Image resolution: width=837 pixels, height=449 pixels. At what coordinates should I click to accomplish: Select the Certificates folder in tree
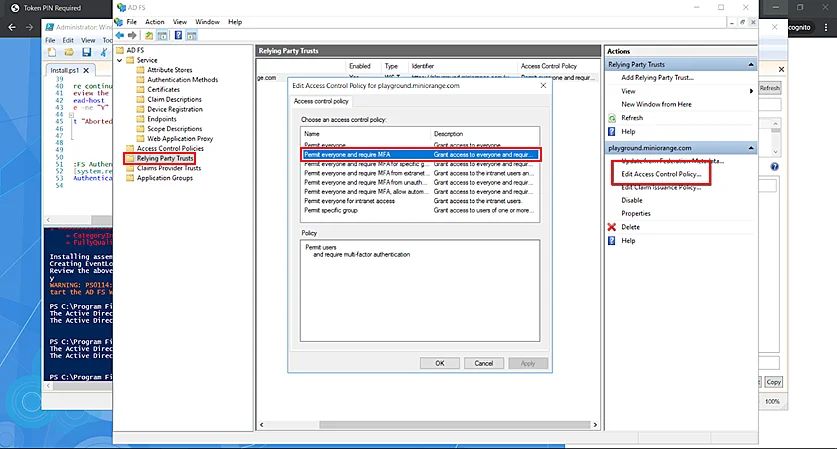(165, 89)
